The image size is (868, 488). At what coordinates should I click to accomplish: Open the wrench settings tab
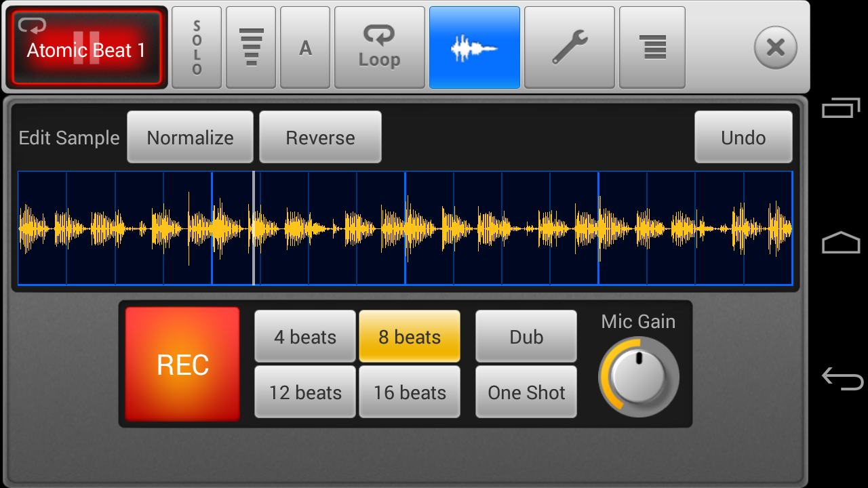570,47
